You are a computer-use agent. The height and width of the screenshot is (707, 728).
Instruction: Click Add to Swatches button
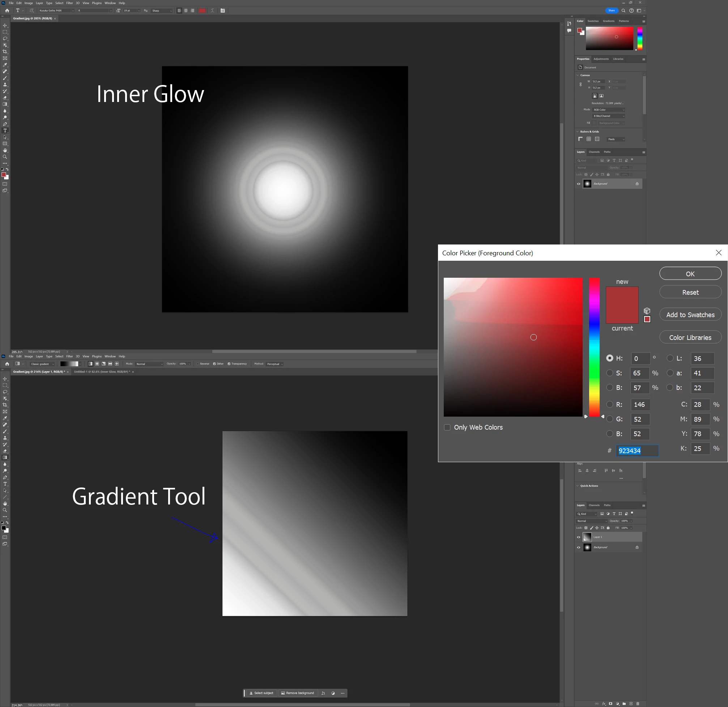click(690, 315)
